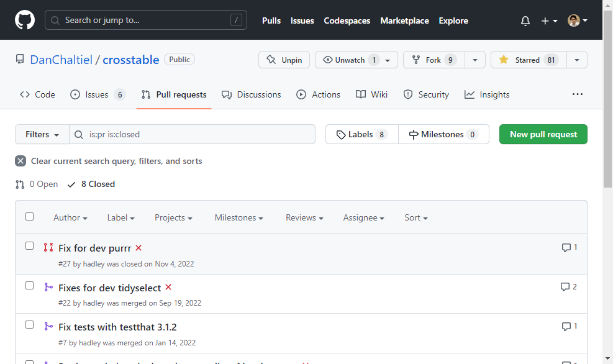
Task: Open the Fixes for dev tidyselect link
Action: click(x=109, y=288)
